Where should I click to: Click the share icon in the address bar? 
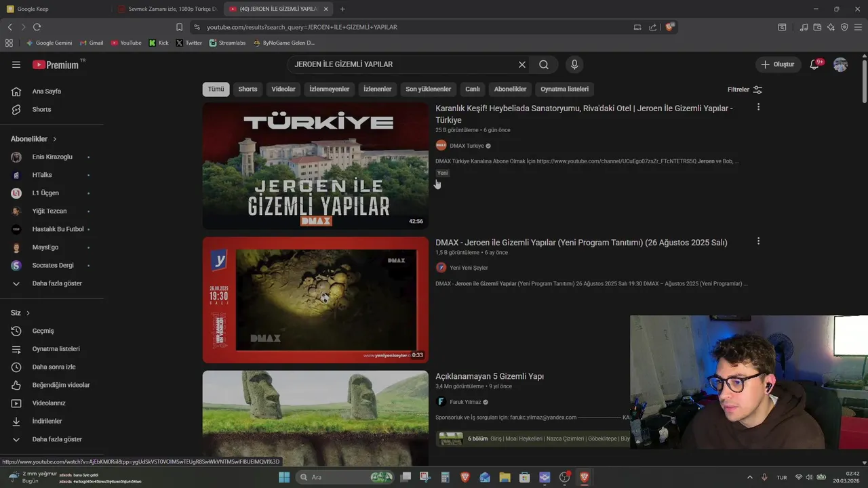coord(652,27)
